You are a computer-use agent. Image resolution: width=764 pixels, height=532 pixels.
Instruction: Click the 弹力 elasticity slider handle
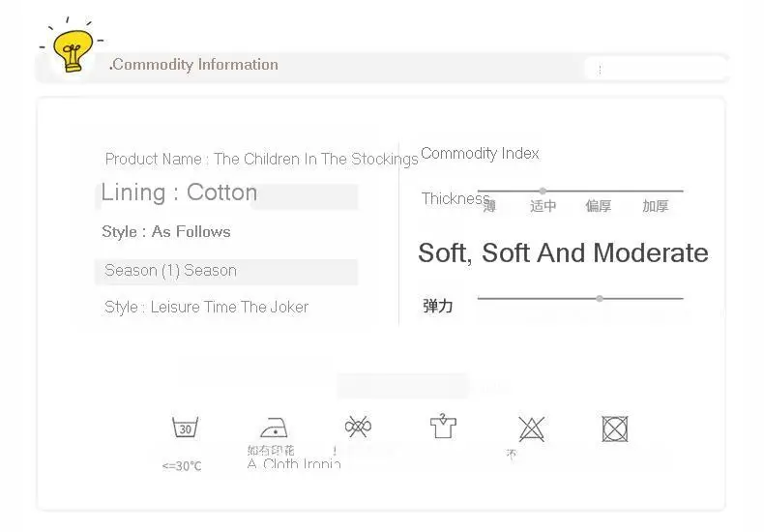click(x=600, y=298)
